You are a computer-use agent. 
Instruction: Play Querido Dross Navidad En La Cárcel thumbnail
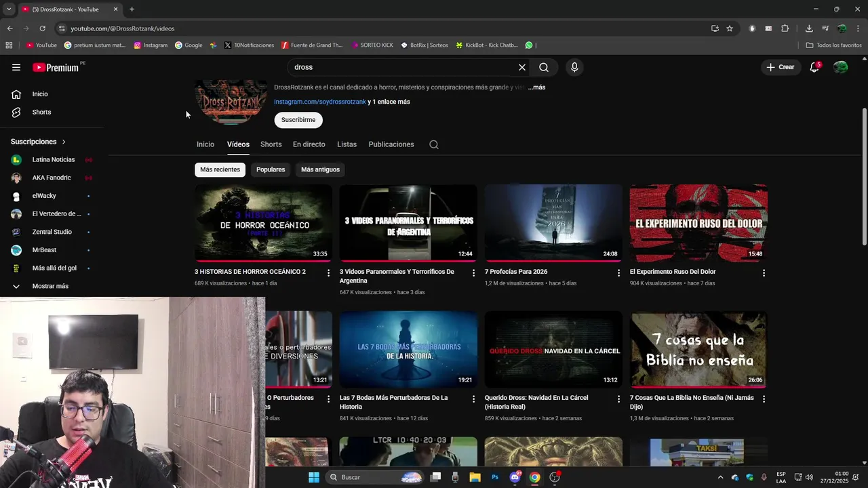point(553,349)
